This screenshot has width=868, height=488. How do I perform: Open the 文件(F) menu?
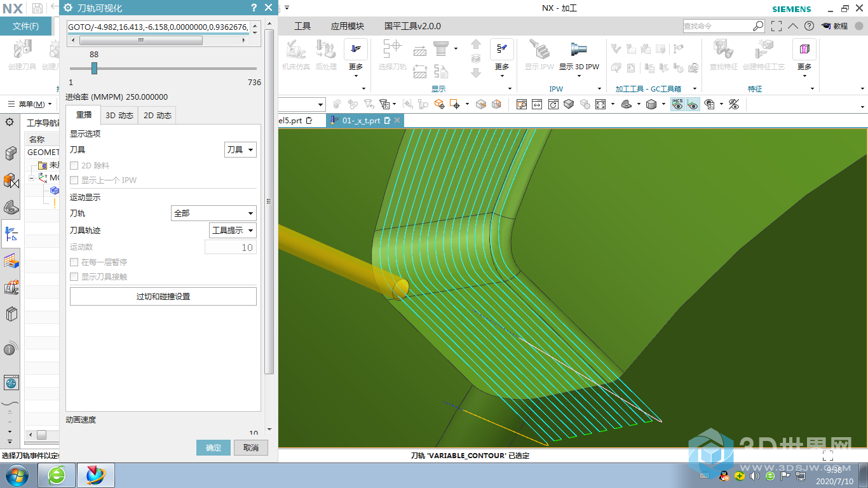[26, 26]
